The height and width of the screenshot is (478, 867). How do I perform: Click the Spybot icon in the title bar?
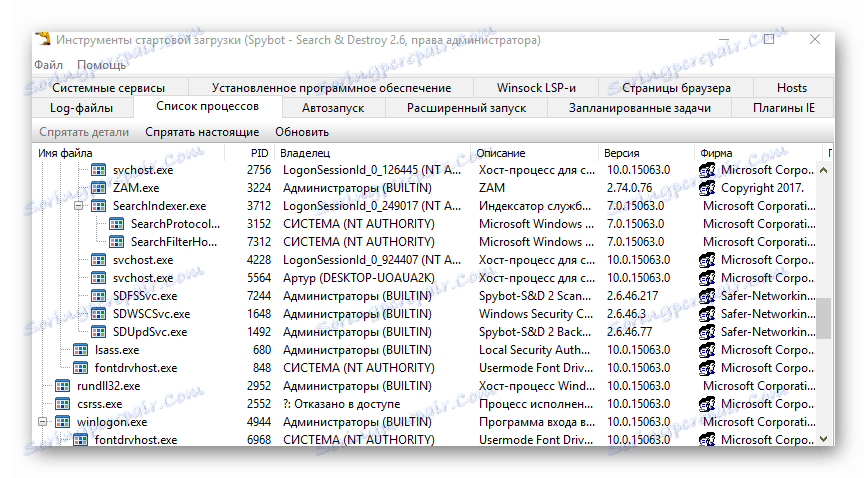click(x=42, y=40)
